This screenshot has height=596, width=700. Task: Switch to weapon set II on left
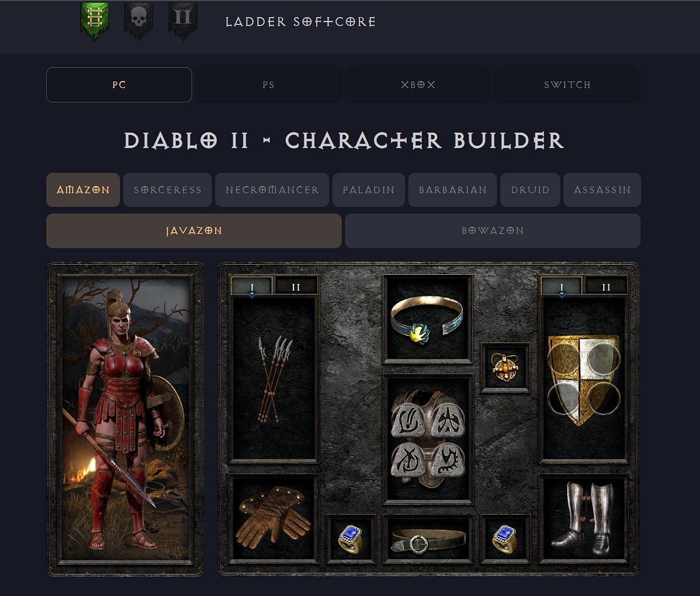tap(296, 286)
